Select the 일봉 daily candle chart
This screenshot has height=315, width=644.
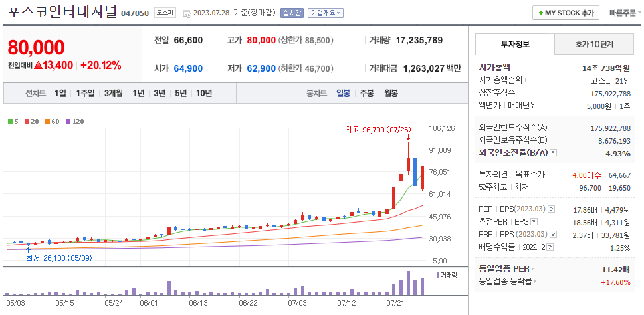point(344,93)
